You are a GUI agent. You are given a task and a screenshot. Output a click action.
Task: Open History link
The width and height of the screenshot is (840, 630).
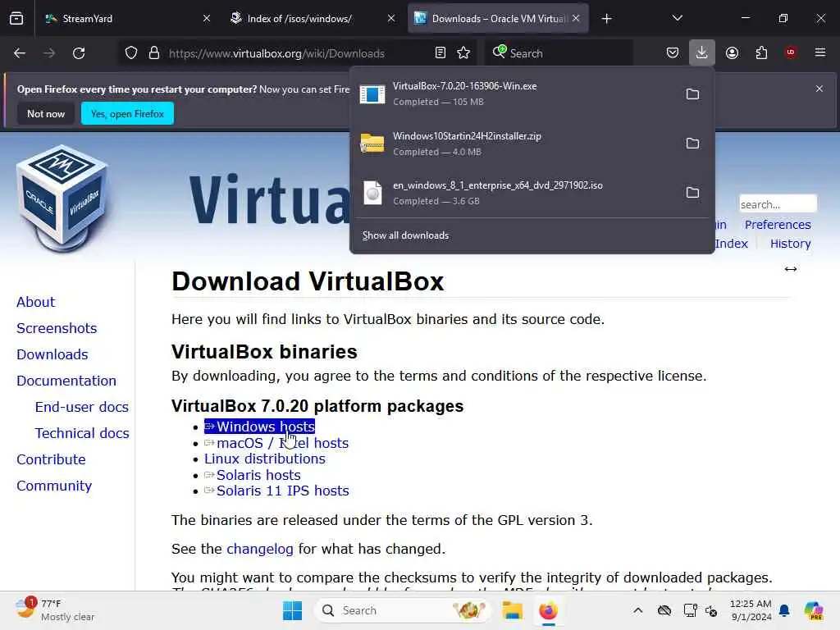[790, 243]
